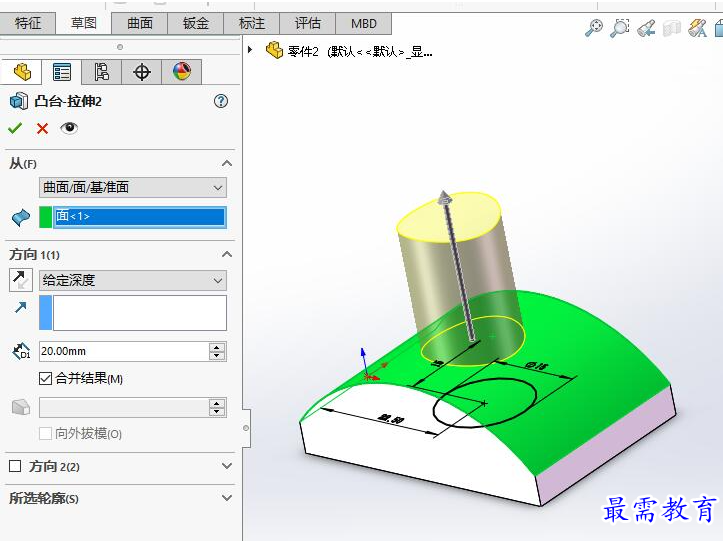
Task: Click the direction of extrusion selection box
Action: 140,313
